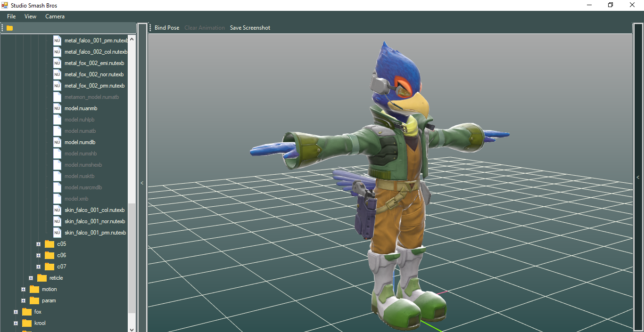Screen dimensions: 644x332
Task: Select the NU icon beside model.nuanmb
Action: click(57, 108)
